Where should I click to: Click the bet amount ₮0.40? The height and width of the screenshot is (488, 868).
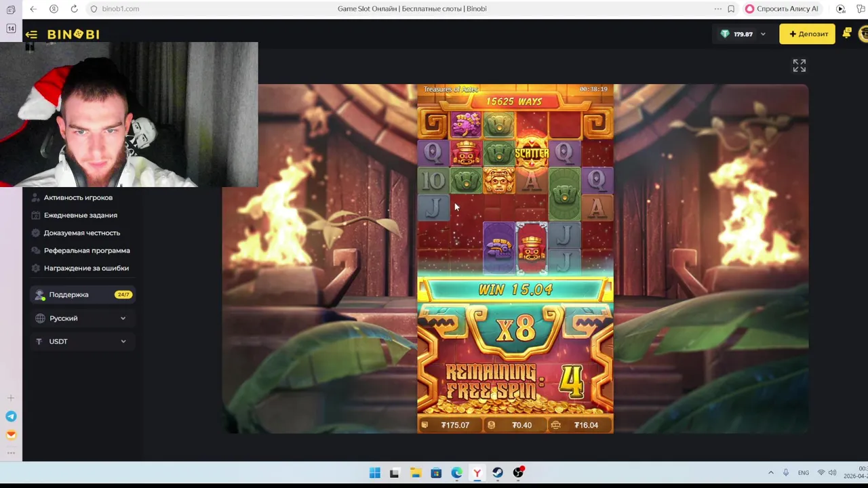(515, 425)
